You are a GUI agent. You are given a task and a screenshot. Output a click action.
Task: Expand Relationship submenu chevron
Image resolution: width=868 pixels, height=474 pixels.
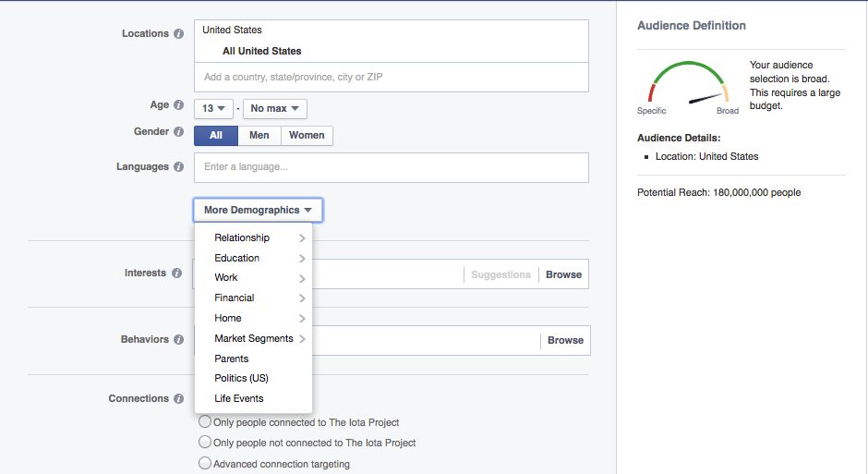point(302,238)
